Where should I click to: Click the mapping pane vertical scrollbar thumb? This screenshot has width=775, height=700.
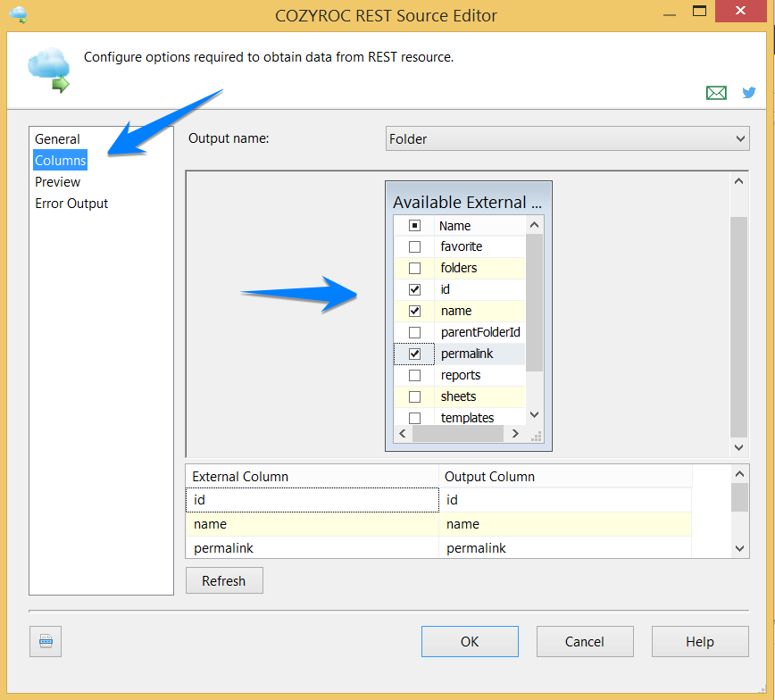[x=739, y=327]
